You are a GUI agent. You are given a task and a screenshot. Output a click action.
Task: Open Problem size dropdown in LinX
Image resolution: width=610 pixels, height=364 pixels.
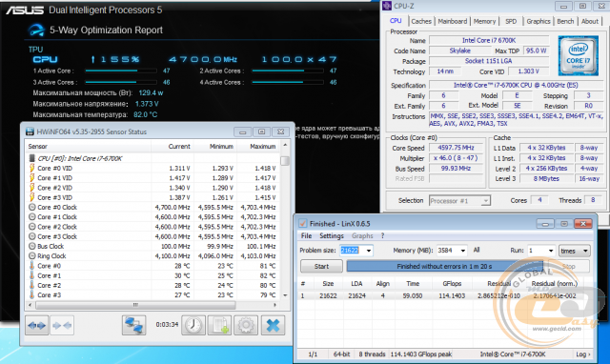(369, 251)
